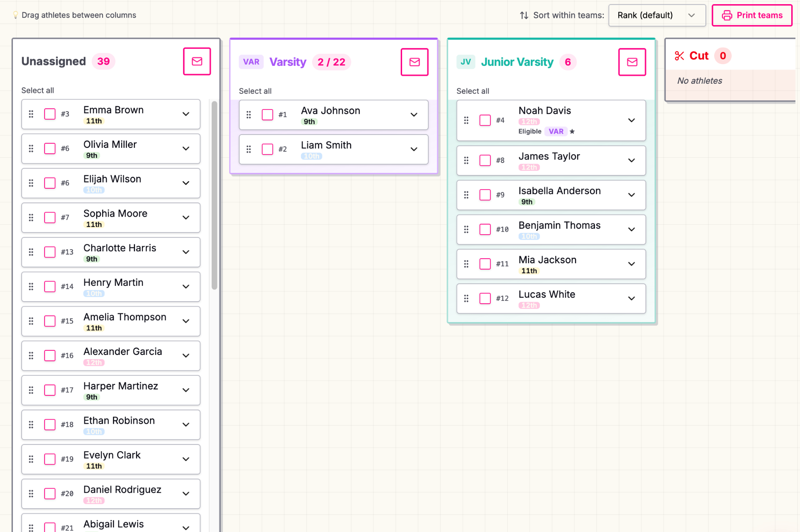Click drag handle beside Elijah Wilson
The width and height of the screenshot is (800, 532).
tap(31, 183)
